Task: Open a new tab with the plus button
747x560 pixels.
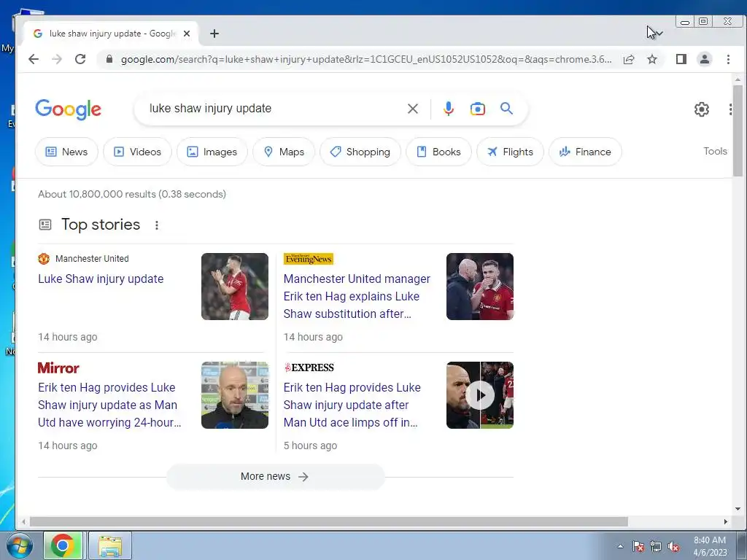Action: click(214, 34)
